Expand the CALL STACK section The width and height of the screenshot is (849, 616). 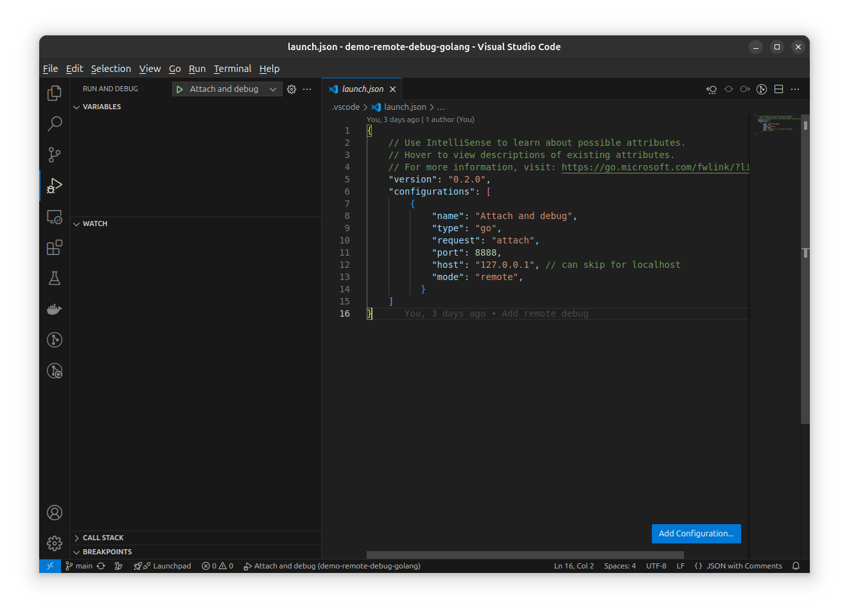click(x=195, y=538)
